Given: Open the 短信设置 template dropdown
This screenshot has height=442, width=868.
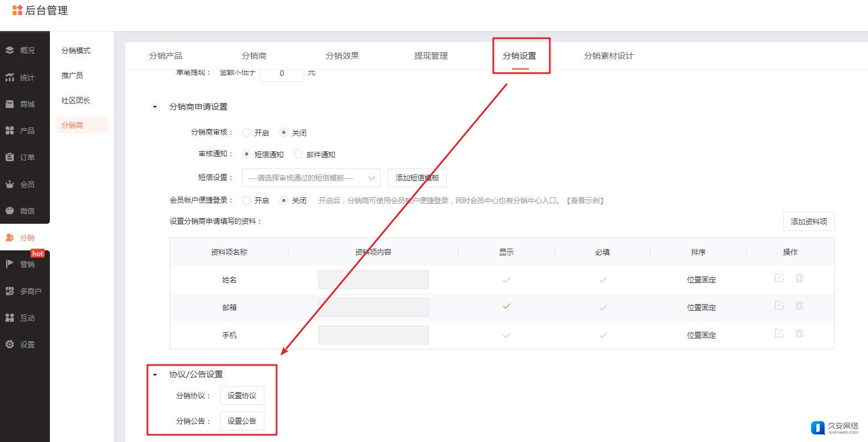Looking at the screenshot, I should point(312,178).
